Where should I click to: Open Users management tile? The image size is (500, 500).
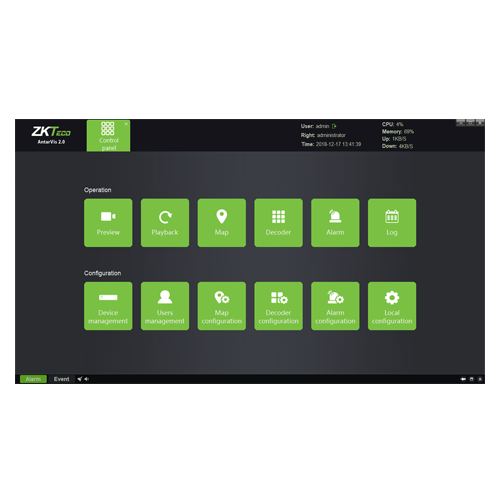point(165,306)
